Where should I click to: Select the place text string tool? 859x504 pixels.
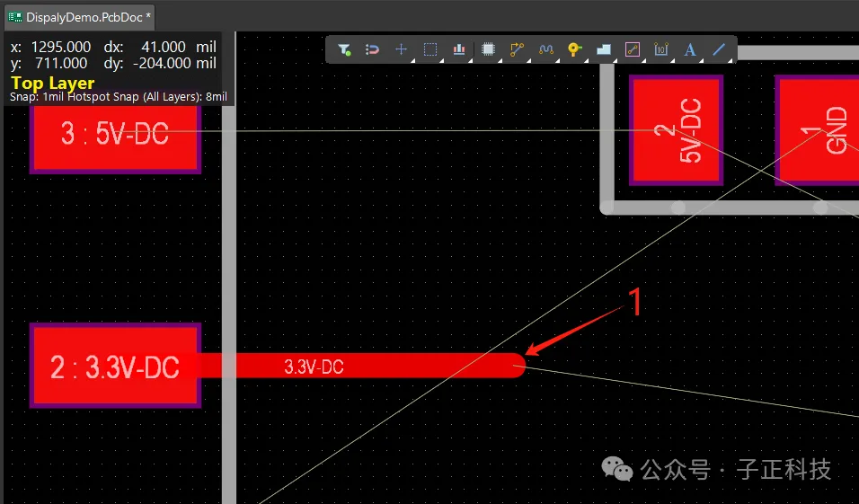click(690, 49)
